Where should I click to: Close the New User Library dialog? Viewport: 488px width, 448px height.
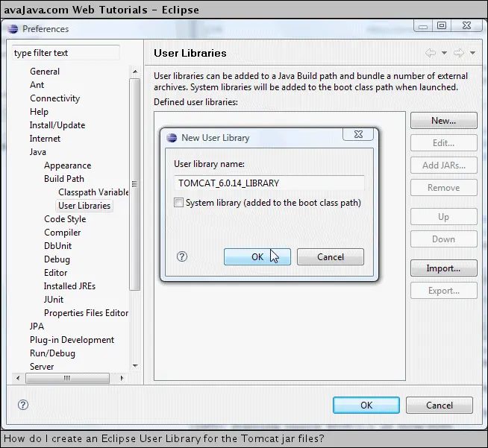coord(358,136)
